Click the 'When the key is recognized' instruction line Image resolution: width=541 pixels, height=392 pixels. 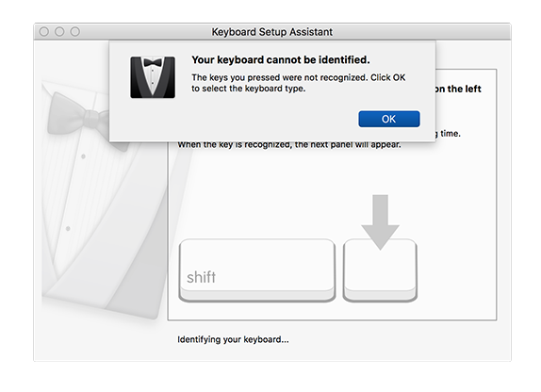[289, 145]
